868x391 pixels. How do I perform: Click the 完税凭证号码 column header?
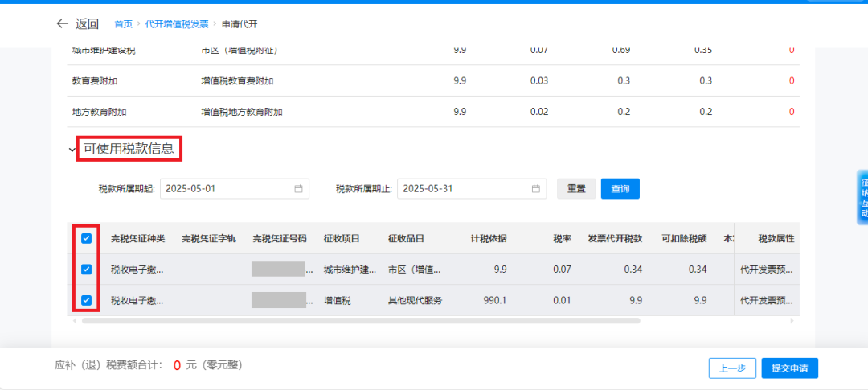pyautogui.click(x=280, y=239)
